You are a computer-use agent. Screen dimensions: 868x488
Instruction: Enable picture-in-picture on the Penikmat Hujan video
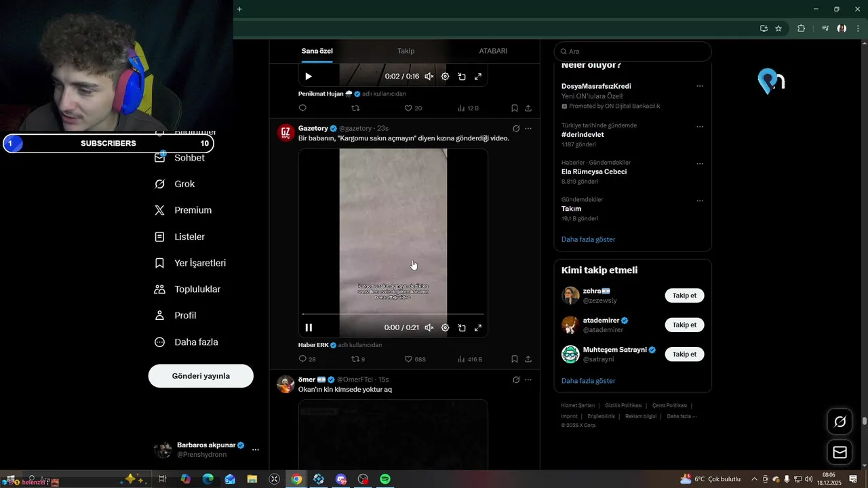point(462,77)
